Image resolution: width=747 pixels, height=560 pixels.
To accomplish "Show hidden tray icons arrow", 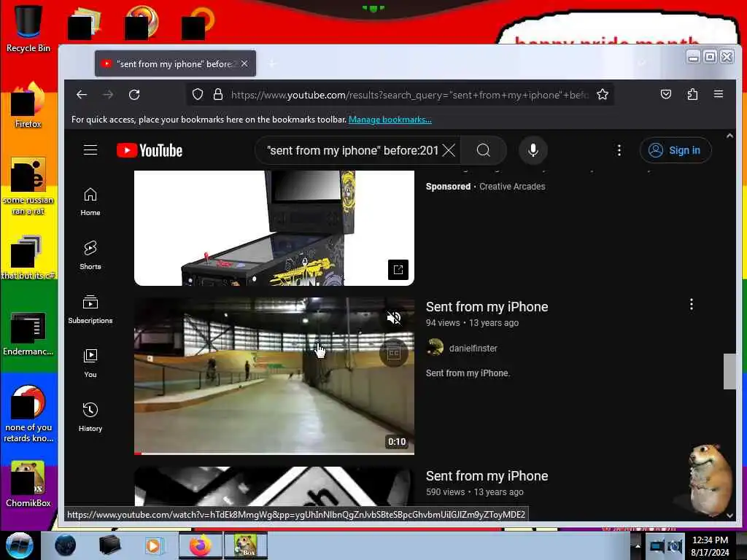I will point(638,545).
